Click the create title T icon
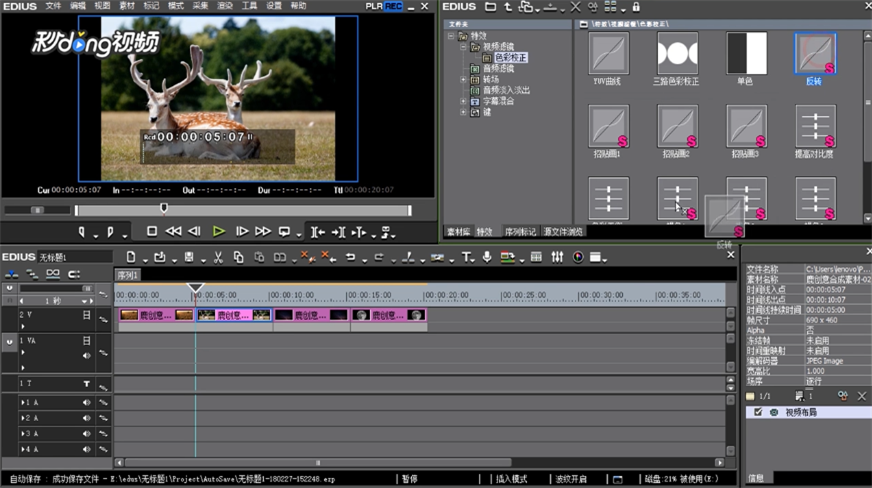 pyautogui.click(x=466, y=257)
